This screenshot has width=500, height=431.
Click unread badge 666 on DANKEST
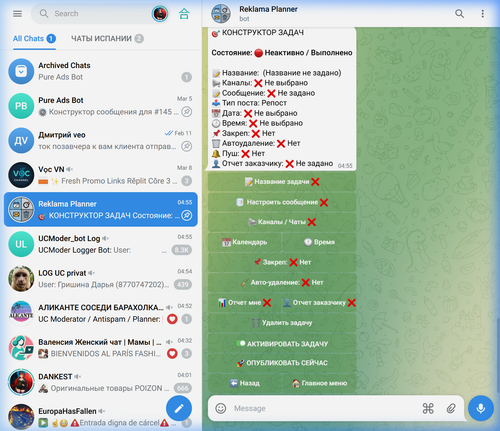(x=183, y=388)
